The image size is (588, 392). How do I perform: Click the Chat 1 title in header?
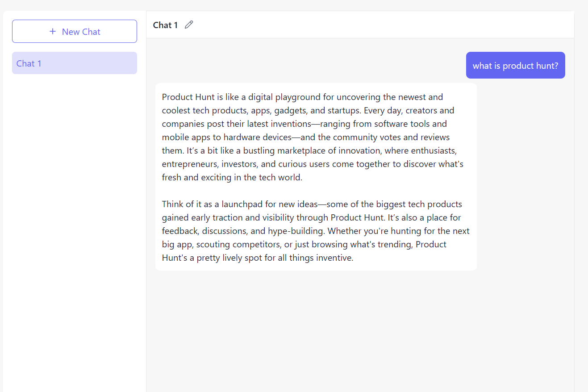pos(165,25)
